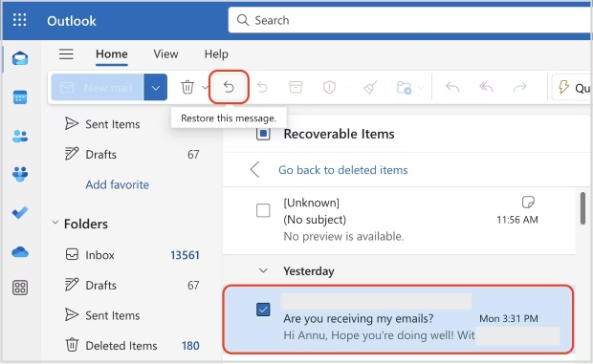Click the 11:56 AM timestamp
593x364 pixels.
[x=517, y=220]
